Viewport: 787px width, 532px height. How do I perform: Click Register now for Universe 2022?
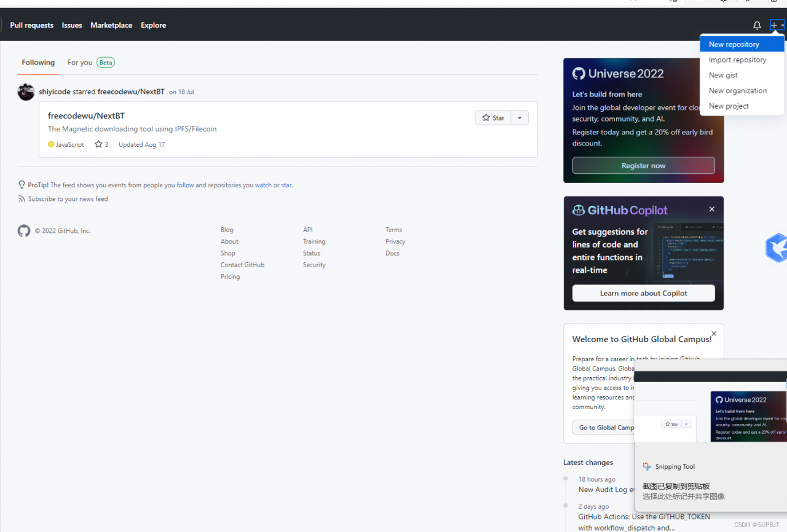(643, 166)
